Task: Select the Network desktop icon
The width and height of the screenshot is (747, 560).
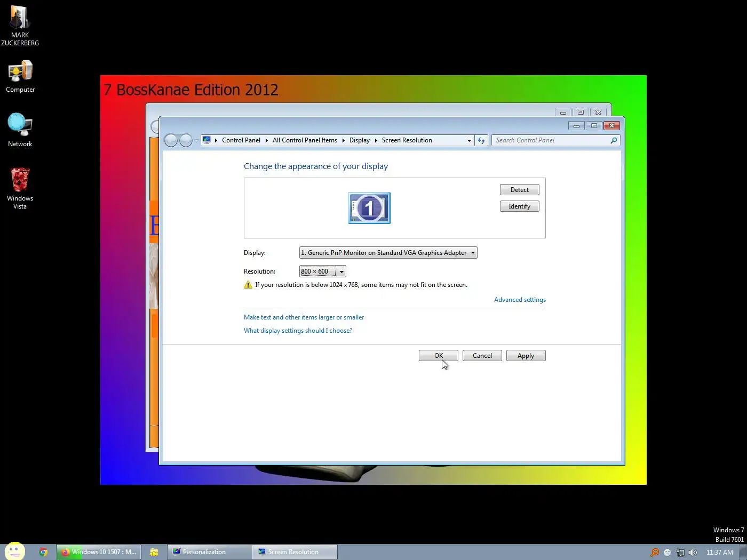Action: coord(20,130)
